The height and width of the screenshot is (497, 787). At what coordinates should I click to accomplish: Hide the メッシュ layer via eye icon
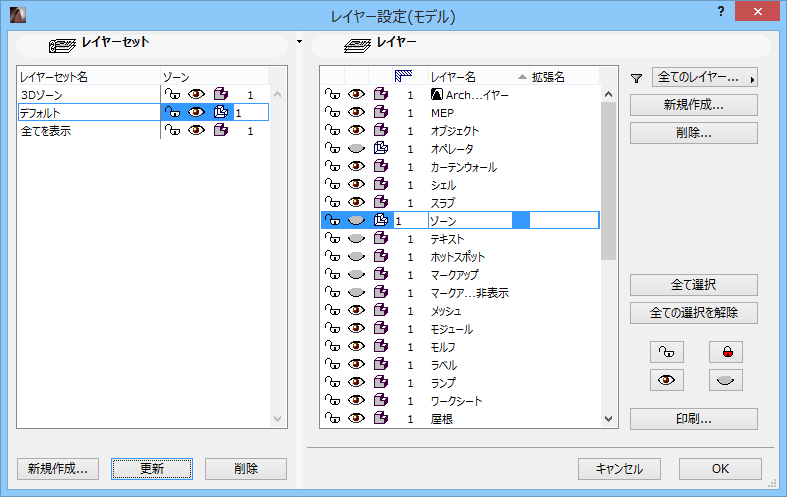[356, 310]
